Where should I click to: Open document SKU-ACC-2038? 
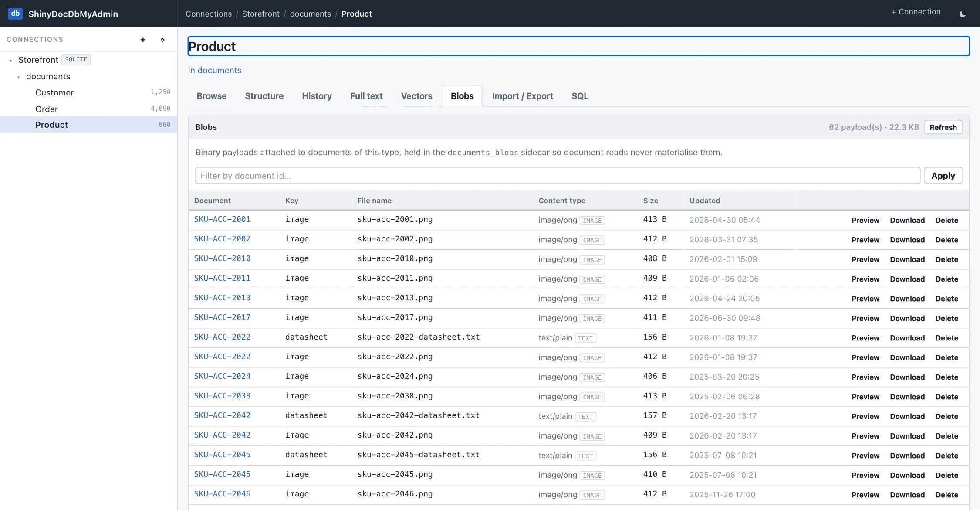[x=222, y=396]
